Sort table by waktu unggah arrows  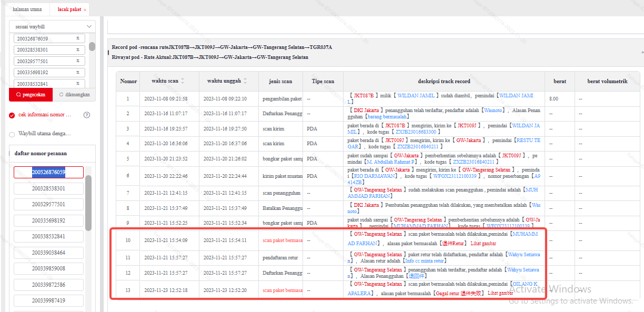[246, 81]
